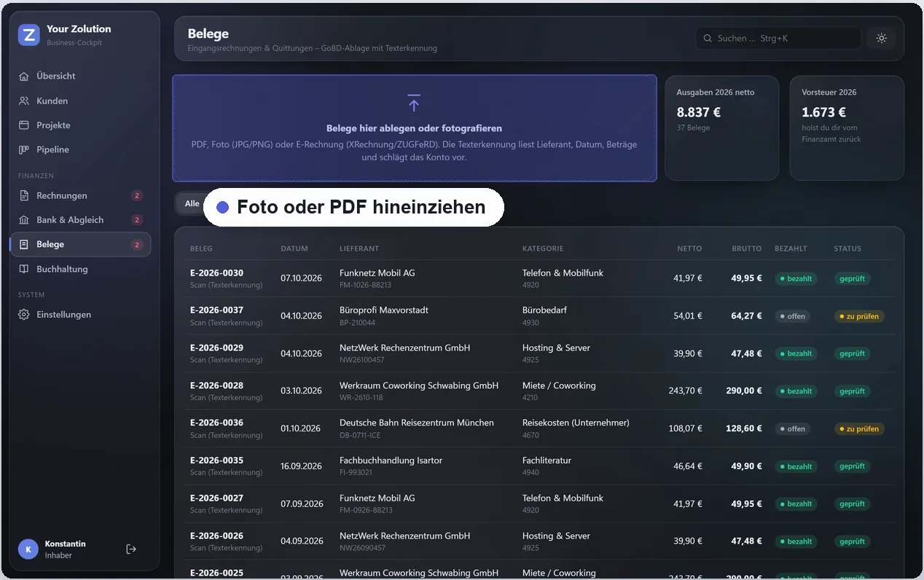Toggle light/dark theme sun button
924x580 pixels.
(x=882, y=39)
